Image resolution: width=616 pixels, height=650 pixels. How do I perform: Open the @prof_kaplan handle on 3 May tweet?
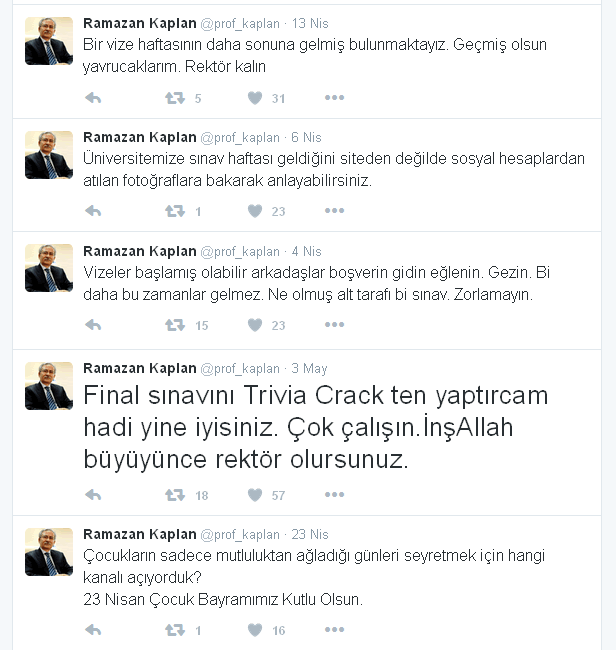click(x=240, y=369)
